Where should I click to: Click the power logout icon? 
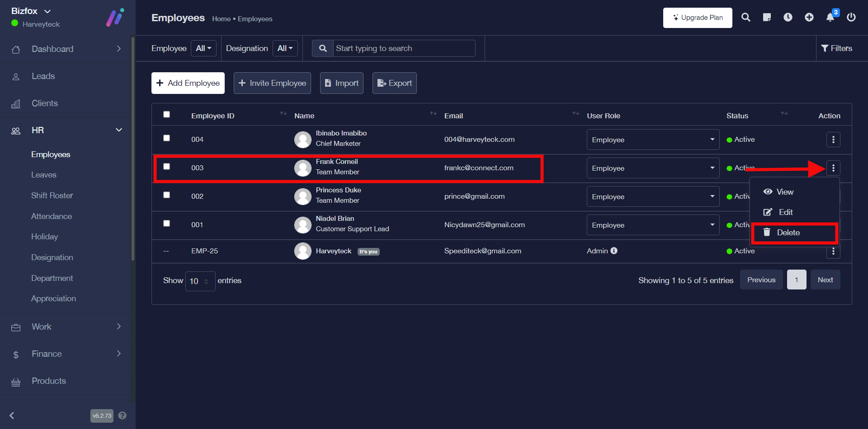(851, 18)
